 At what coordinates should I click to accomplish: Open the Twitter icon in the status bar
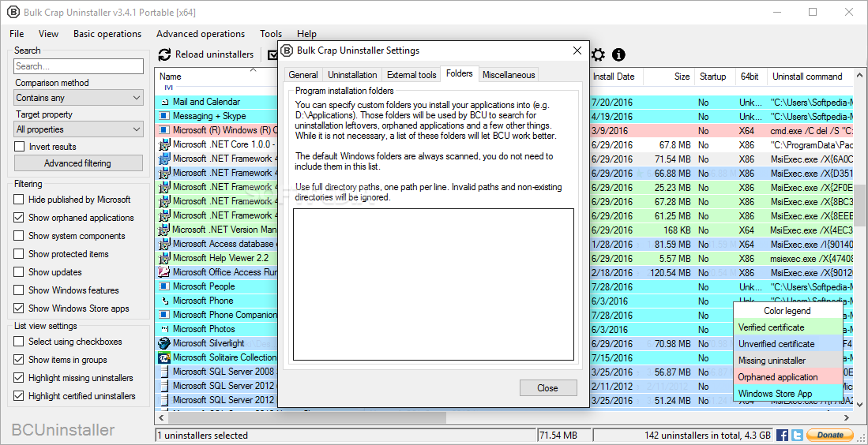tap(797, 435)
